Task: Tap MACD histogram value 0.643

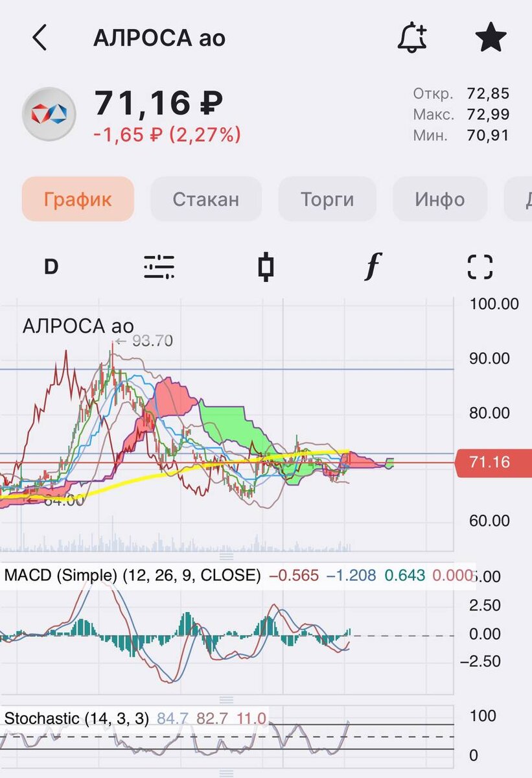Action: coord(405,575)
